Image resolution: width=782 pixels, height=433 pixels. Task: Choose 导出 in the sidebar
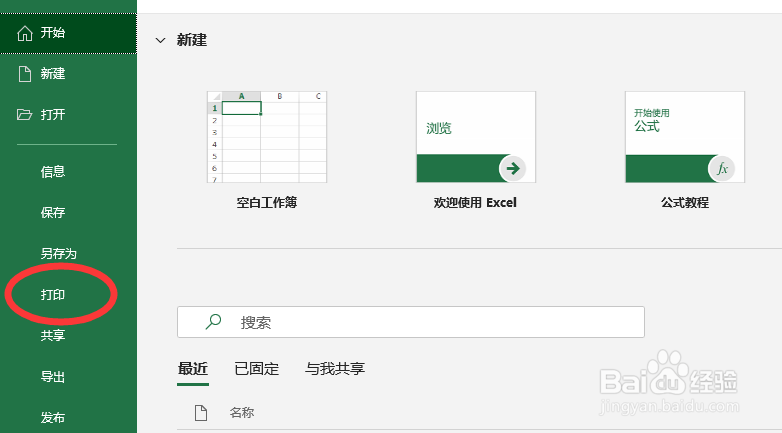point(53,377)
